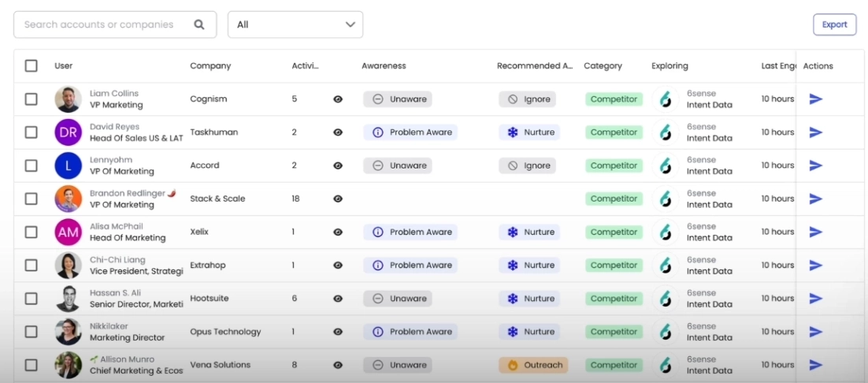Click 6sense logo in Extrahop row

pos(665,265)
